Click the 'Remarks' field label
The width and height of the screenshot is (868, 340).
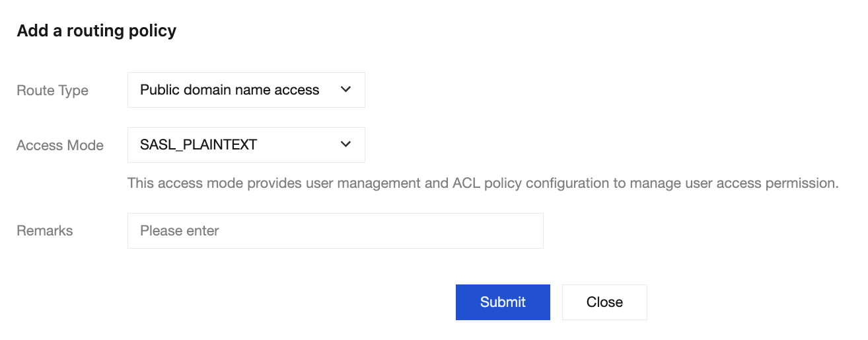point(45,231)
